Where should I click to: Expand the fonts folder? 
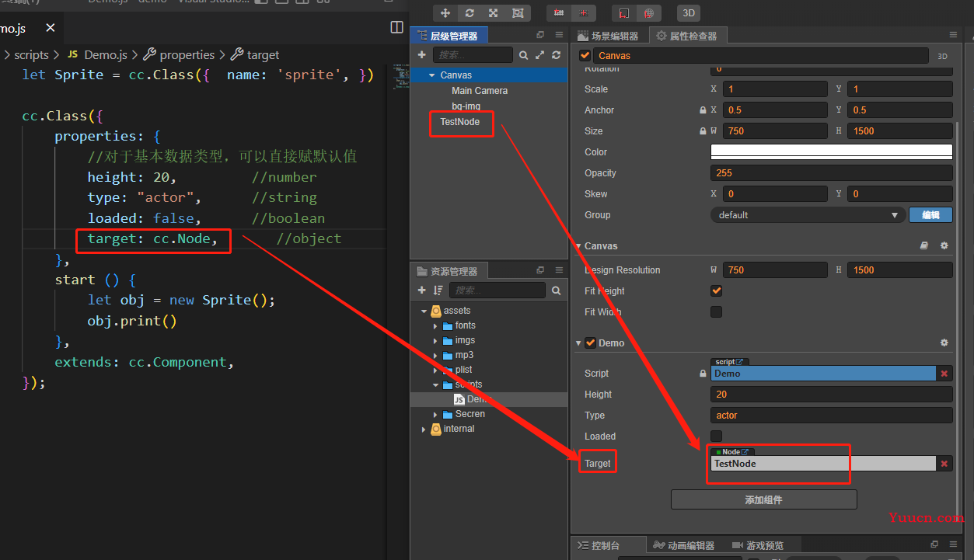(x=435, y=325)
